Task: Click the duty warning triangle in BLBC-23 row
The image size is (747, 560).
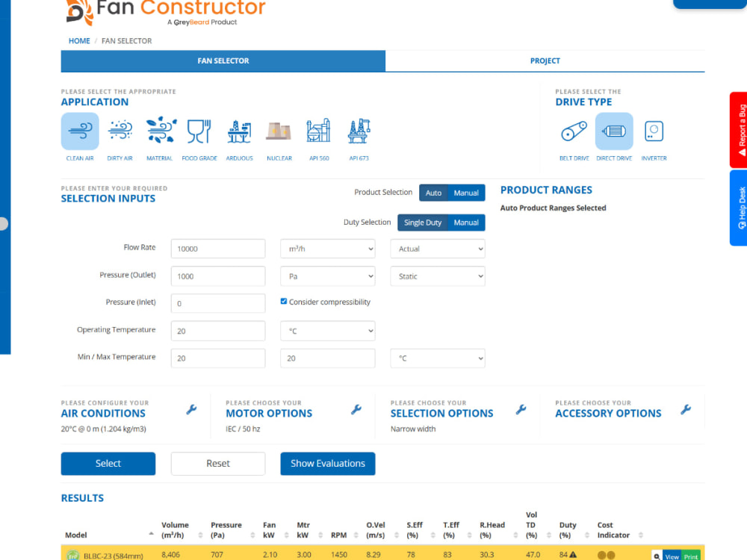Action: tap(573, 554)
